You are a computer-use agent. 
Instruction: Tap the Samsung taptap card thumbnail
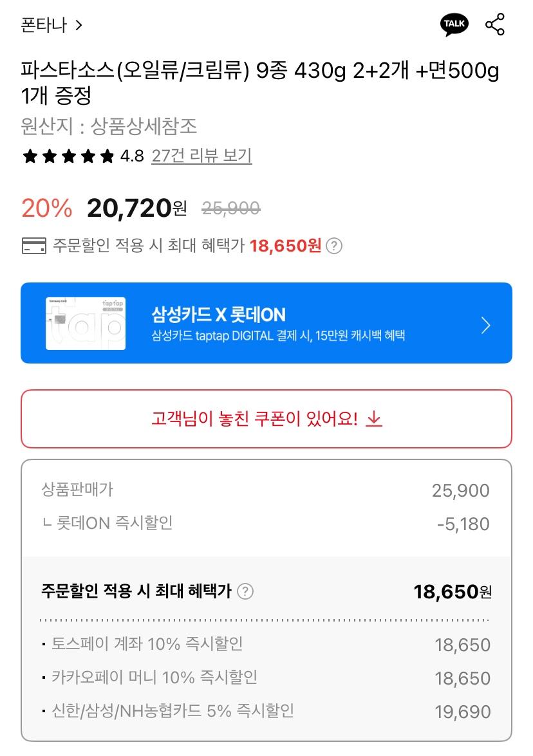[85, 323]
